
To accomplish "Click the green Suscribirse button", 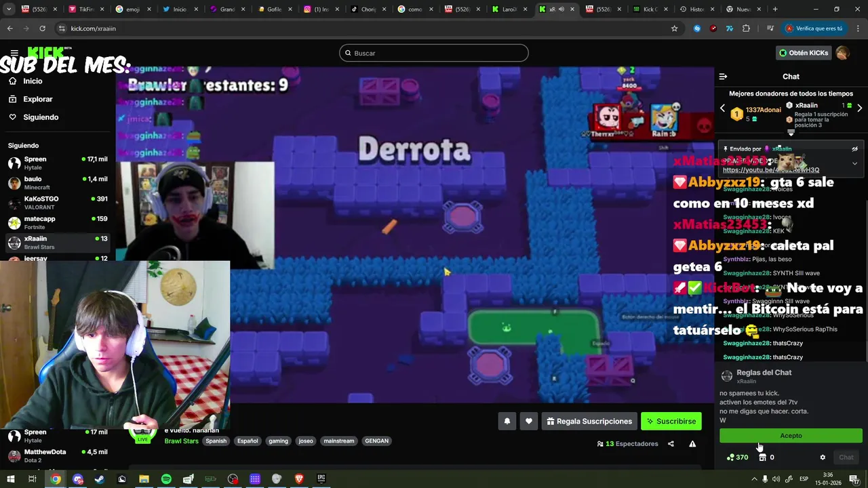I will coord(671,422).
